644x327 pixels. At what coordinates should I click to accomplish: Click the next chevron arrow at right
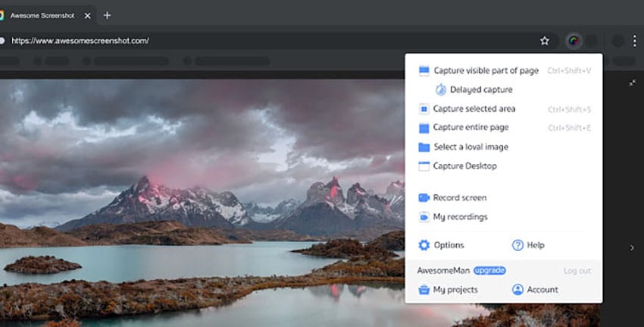click(x=632, y=248)
